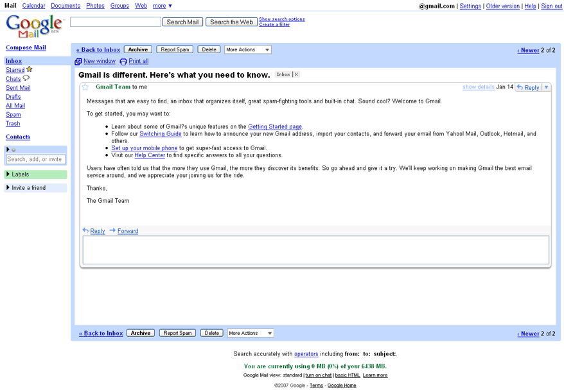Open the Switching Guide link

tap(161, 133)
